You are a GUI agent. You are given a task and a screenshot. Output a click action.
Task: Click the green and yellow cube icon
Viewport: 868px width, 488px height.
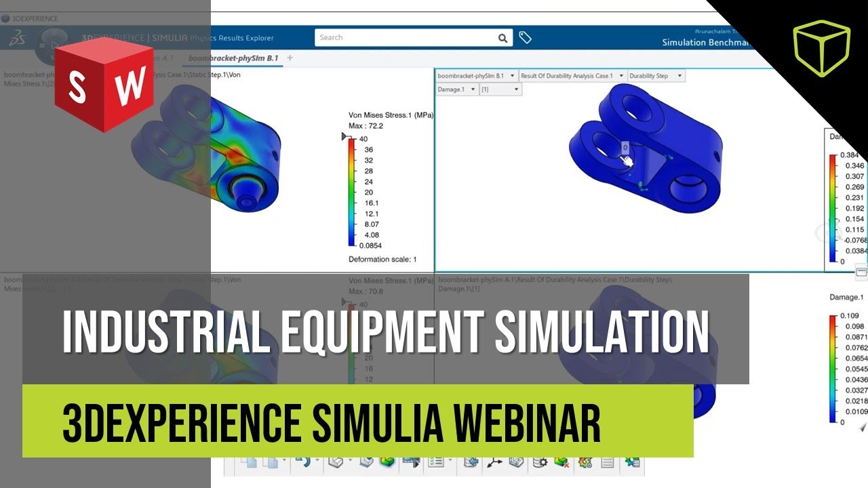pyautogui.click(x=387, y=462)
